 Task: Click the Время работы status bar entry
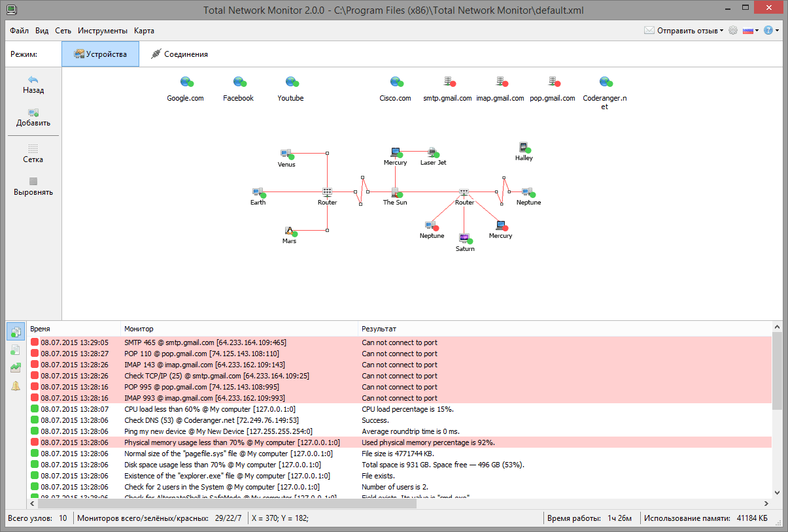pos(589,518)
